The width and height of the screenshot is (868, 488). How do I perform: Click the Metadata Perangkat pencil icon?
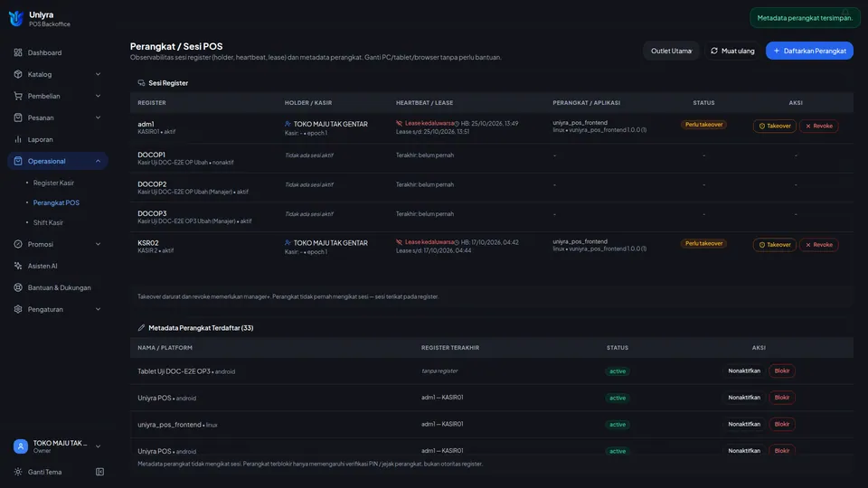141,327
